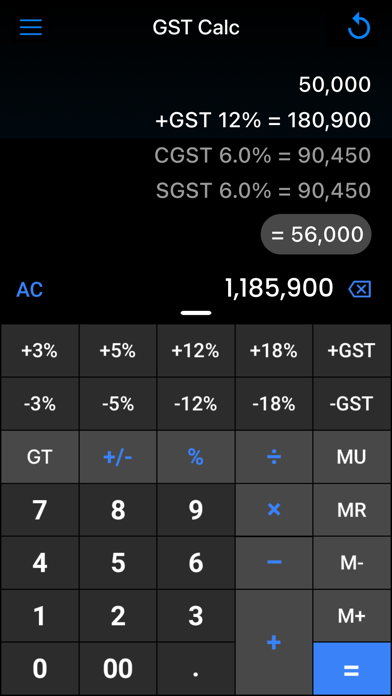Tap the -GST key

pos(352,404)
